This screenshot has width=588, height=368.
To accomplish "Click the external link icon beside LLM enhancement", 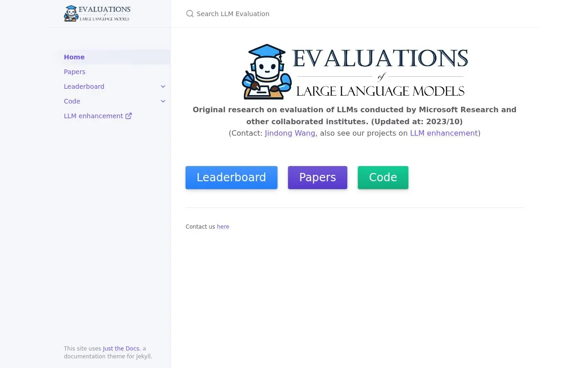I will click(x=129, y=116).
